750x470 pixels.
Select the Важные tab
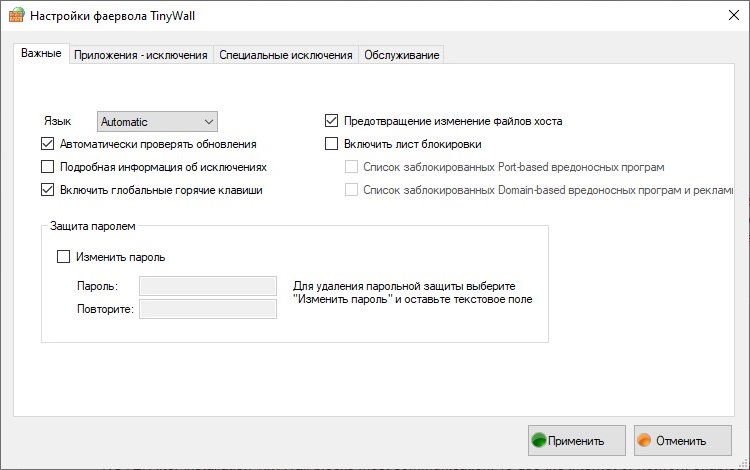tap(41, 54)
